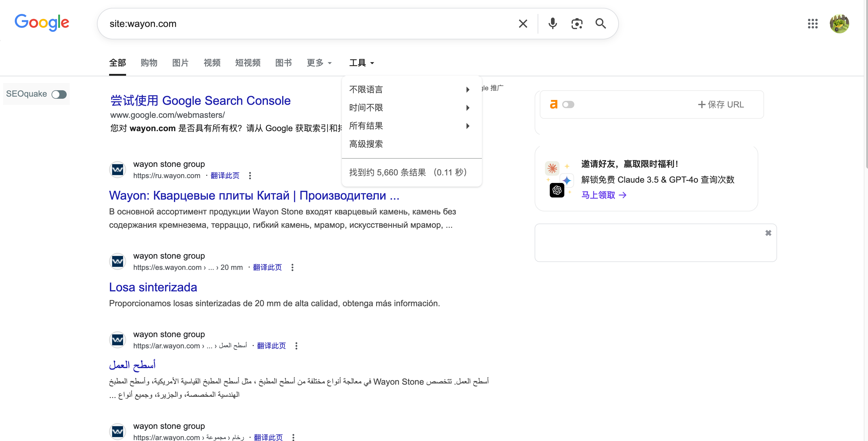Open Google Lens image search camera icon
This screenshot has width=868, height=441.
(x=576, y=24)
